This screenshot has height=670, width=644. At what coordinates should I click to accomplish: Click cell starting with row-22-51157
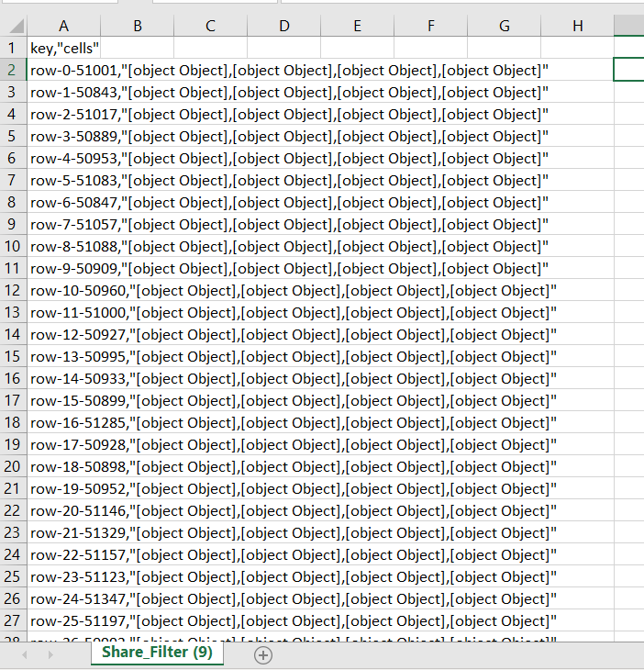[63, 554]
